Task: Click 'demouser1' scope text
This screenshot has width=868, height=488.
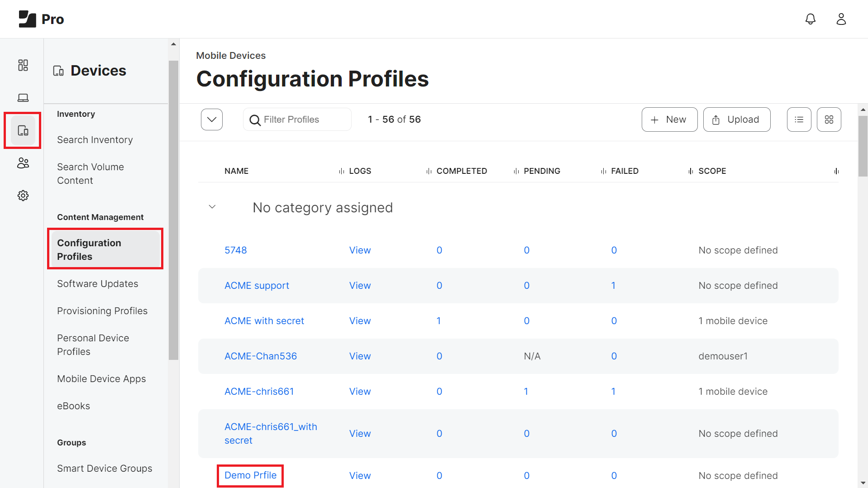Action: [723, 356]
